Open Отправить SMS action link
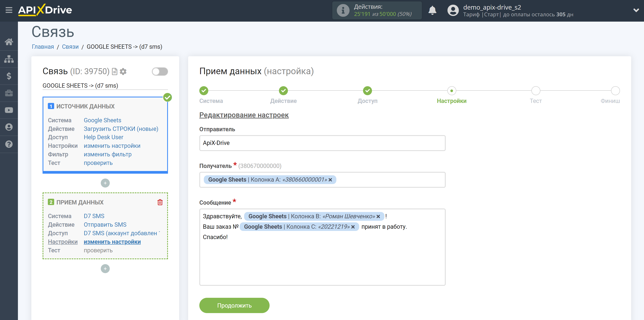 105,225
